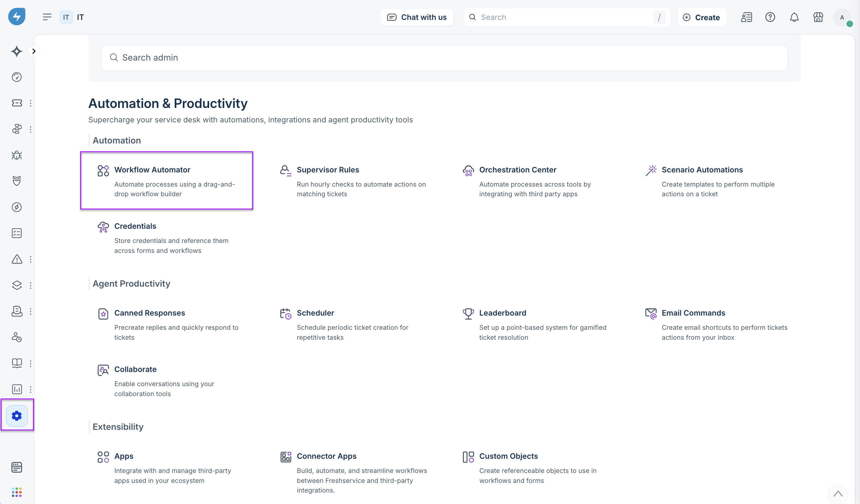Click the Search admin input field

click(x=444, y=58)
